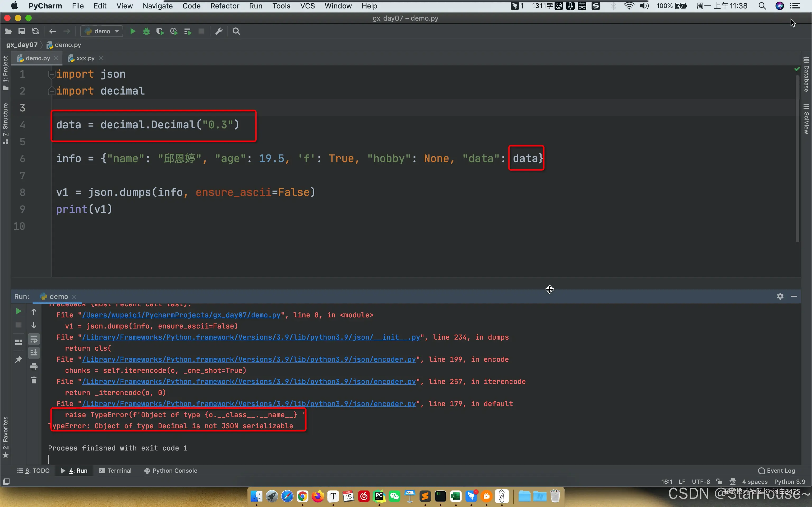Screen dimensions: 812x507
Task: Toggle soft-wrap in the Run console
Action: tap(34, 339)
